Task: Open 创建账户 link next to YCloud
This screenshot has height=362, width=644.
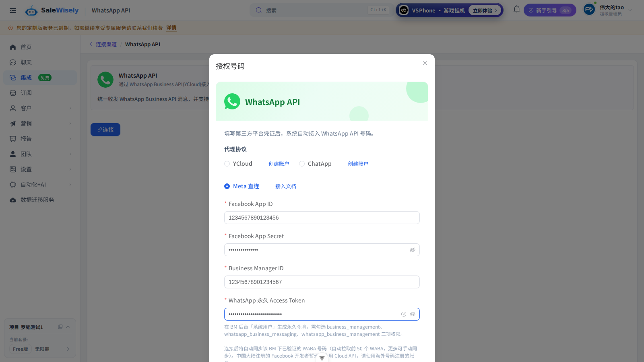Action: 279,164
